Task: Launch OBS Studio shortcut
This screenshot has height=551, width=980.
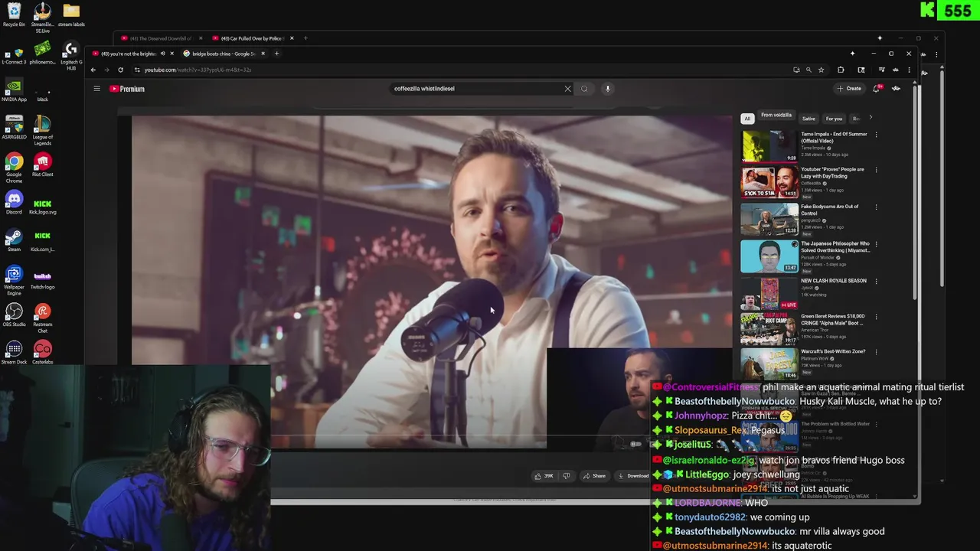Action: click(x=14, y=315)
